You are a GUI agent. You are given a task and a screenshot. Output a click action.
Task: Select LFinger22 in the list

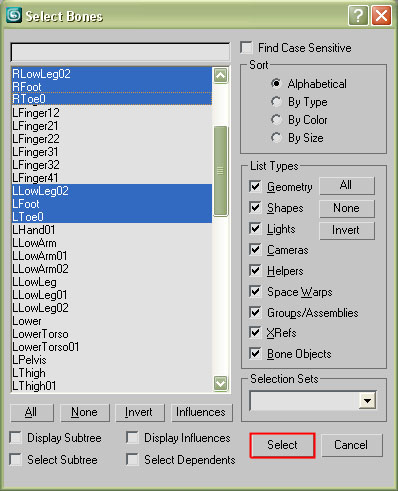[112, 139]
